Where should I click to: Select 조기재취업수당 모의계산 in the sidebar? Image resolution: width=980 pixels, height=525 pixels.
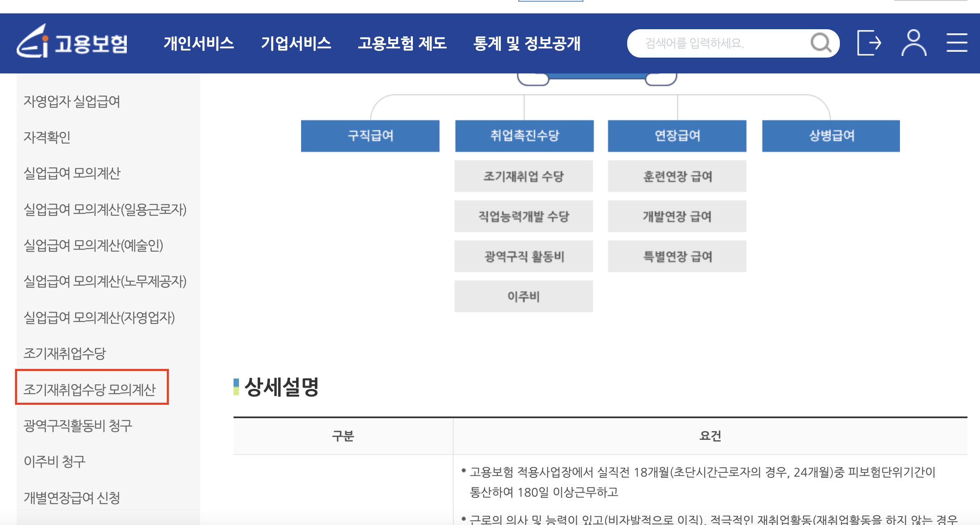point(90,389)
